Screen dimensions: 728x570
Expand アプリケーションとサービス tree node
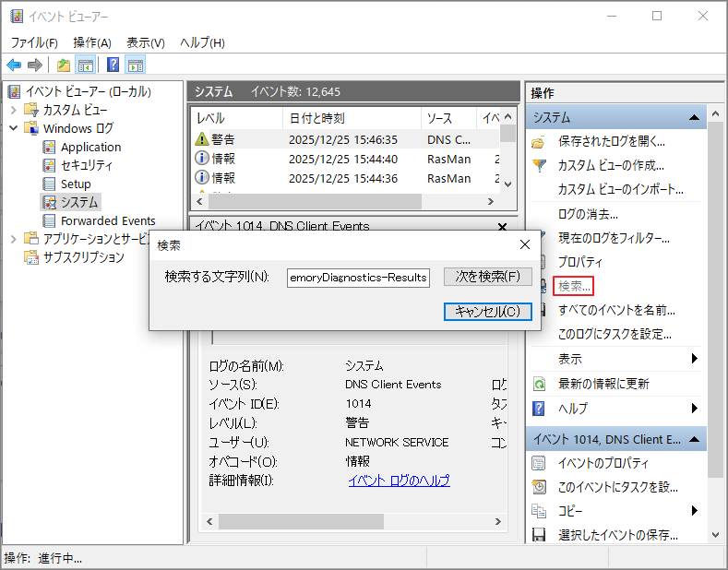coord(14,239)
